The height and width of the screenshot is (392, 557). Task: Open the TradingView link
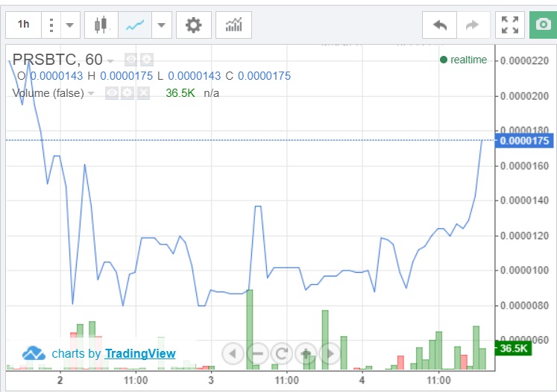[140, 353]
